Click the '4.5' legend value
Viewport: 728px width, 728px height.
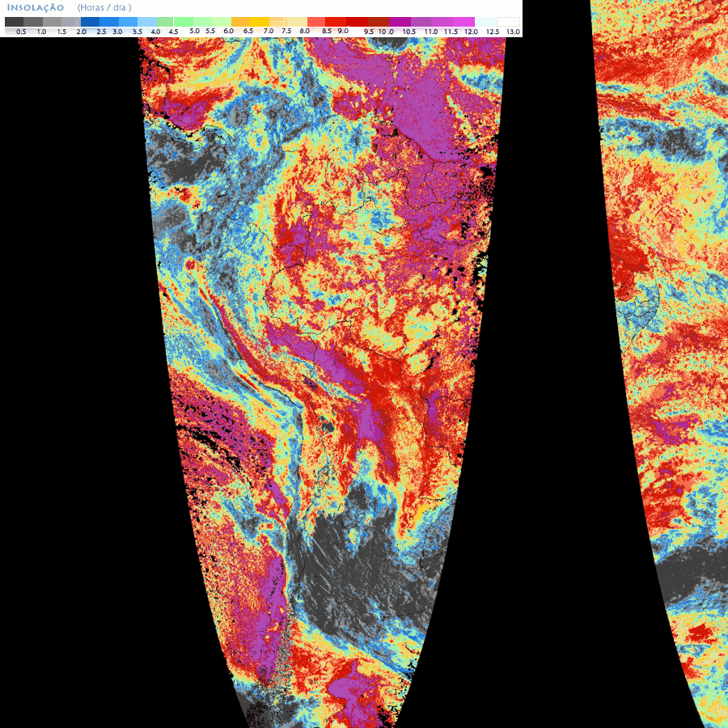(174, 32)
